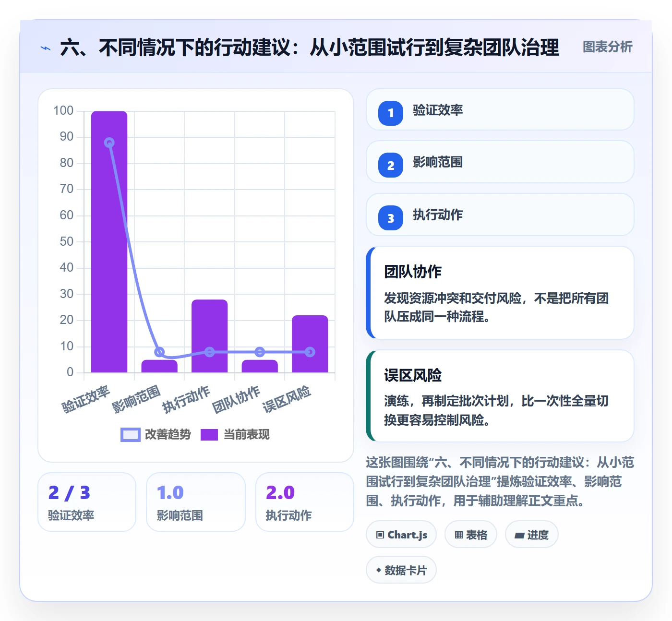Click the trend line point above 误区风险
This screenshot has height=621, width=672.
310,352
